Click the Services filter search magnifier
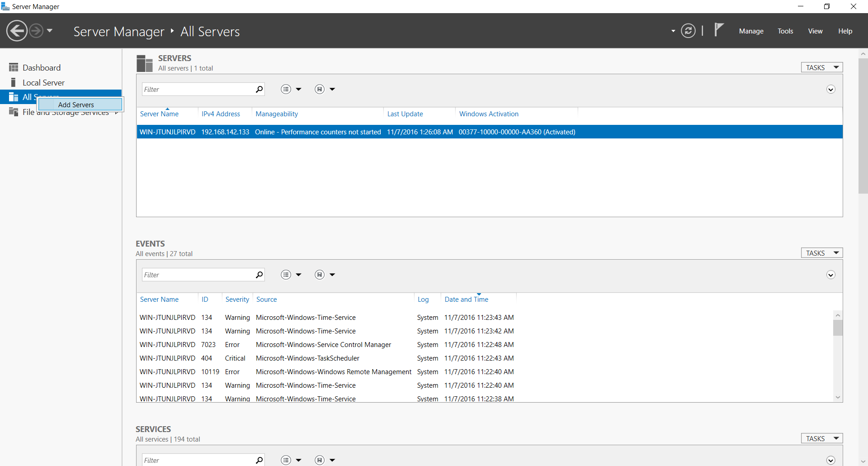Screen dimensions: 868x466 [x=259, y=460]
